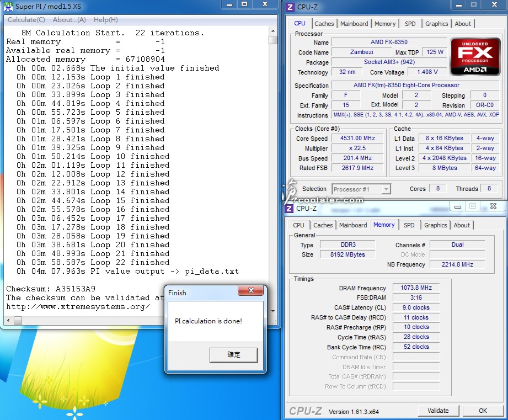Click the FSB:DRAM value 3:16
The image size is (508, 420).
(416, 297)
